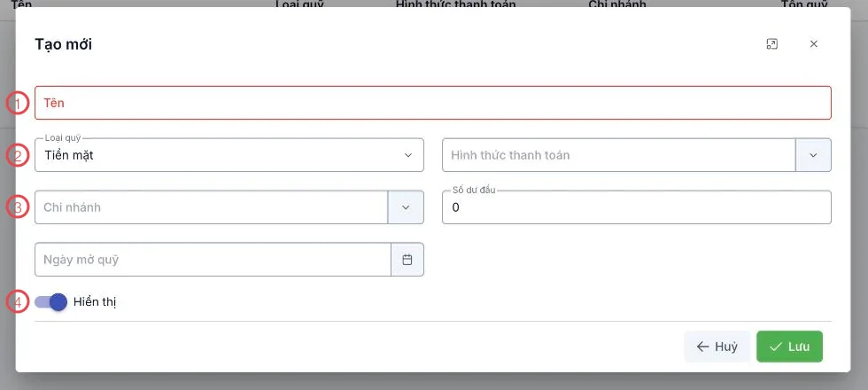Click the fullscreen expand dialog icon
The height and width of the screenshot is (390, 868).
point(772,44)
